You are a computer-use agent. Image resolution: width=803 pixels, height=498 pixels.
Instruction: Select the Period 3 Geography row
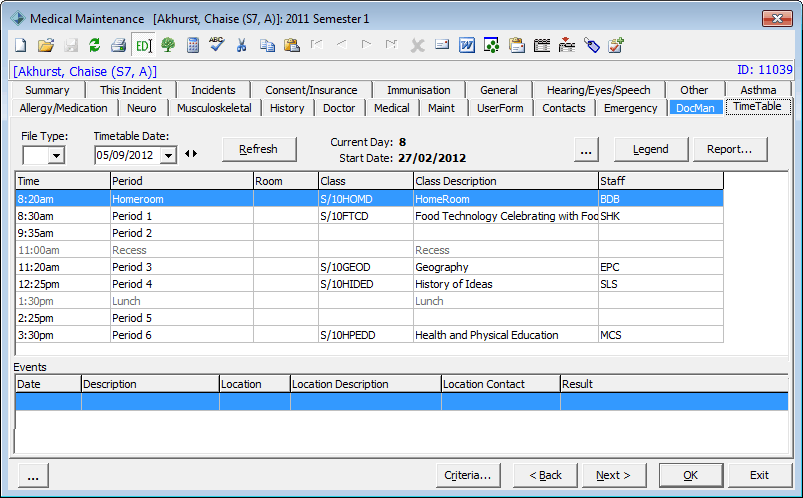pyautogui.click(x=369, y=267)
